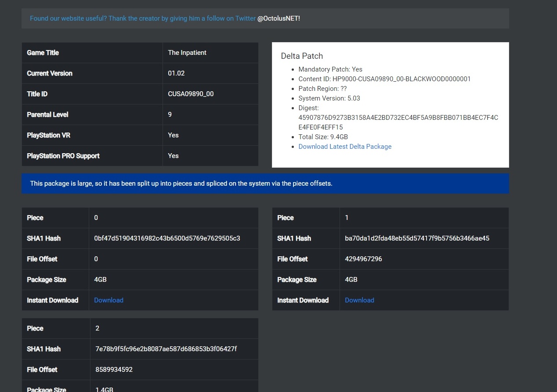Click the 'Game Title' label cell
Viewport: 557px width, 392px height.
[92, 53]
